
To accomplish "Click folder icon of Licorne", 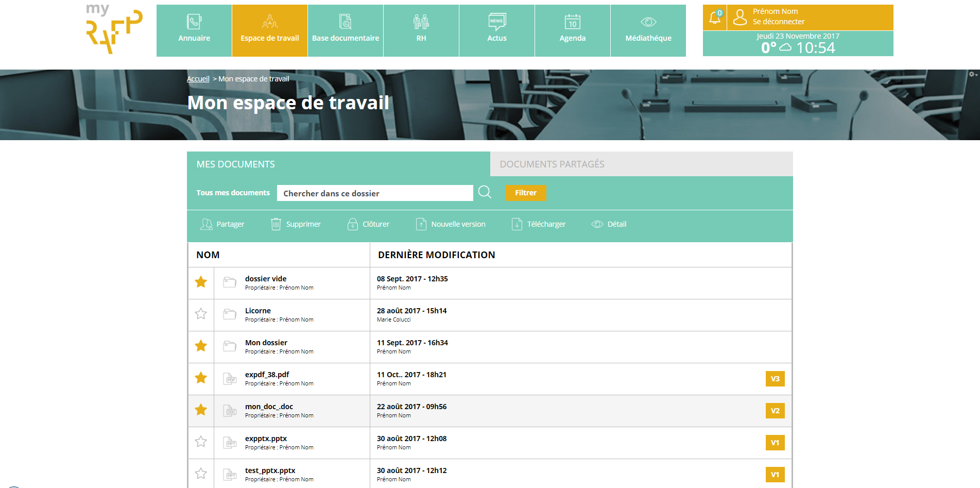I will point(230,314).
